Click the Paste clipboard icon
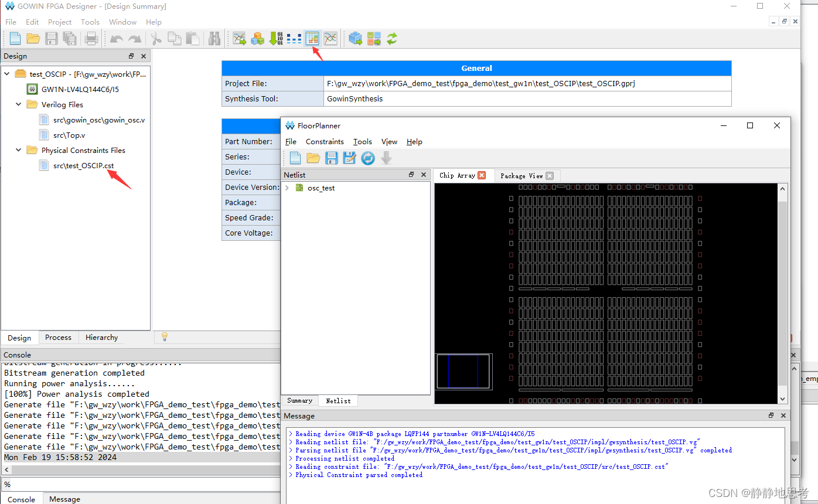 [192, 39]
